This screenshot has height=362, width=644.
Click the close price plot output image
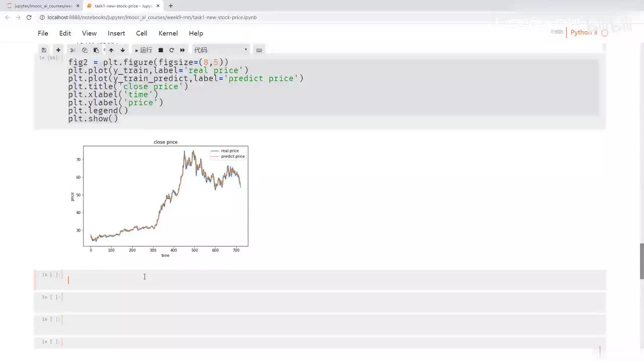159,198
